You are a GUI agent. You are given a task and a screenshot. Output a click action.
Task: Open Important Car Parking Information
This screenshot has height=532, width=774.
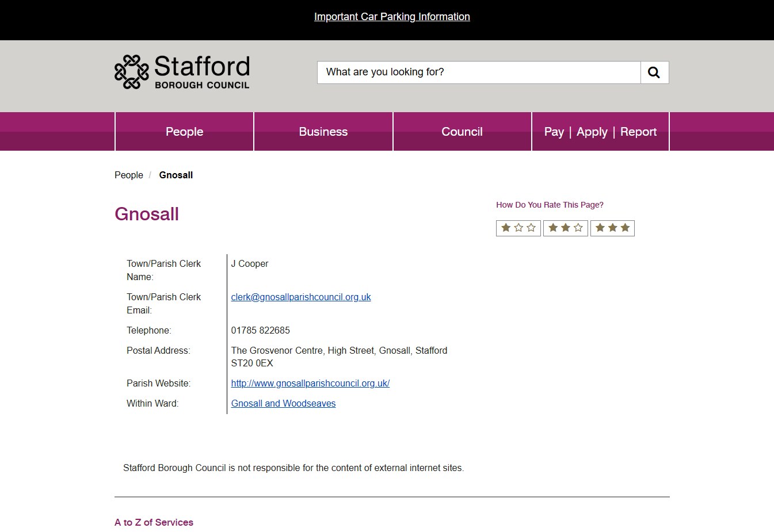click(x=392, y=16)
